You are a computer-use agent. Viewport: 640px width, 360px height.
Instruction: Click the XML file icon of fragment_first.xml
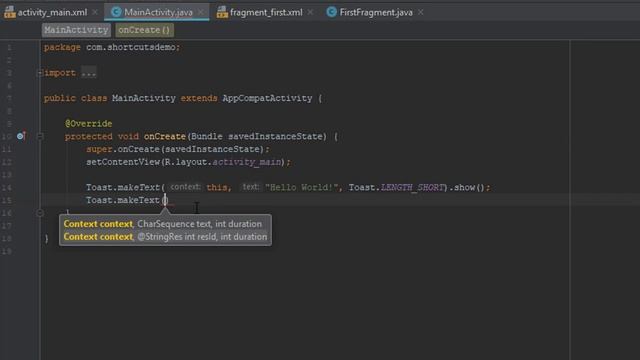point(222,13)
